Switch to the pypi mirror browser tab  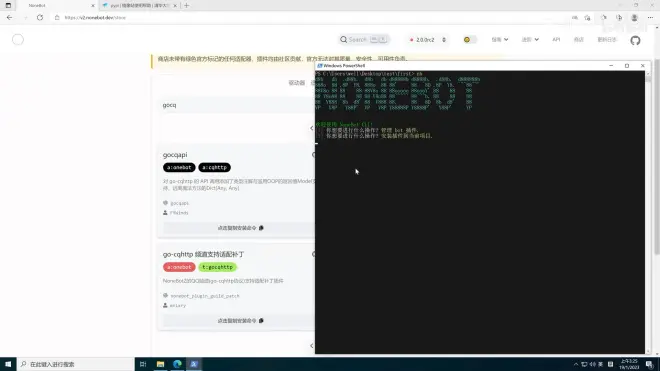[139, 5]
